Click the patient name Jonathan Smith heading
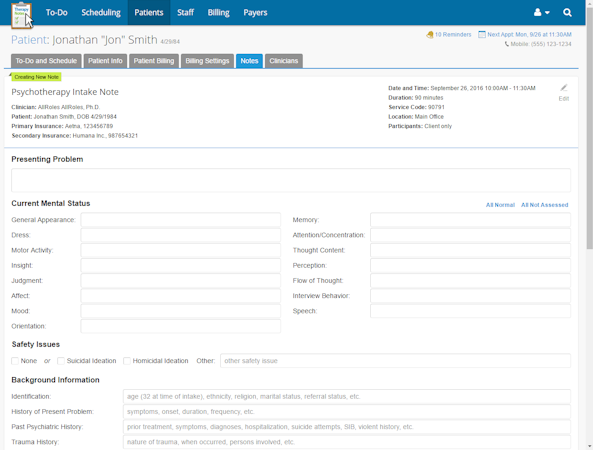This screenshot has height=450, width=593. coord(105,40)
